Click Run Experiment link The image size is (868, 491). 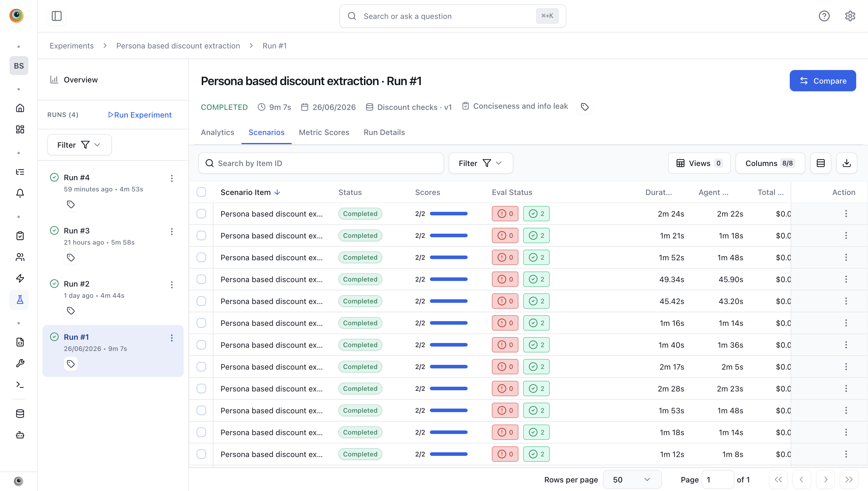click(x=140, y=115)
